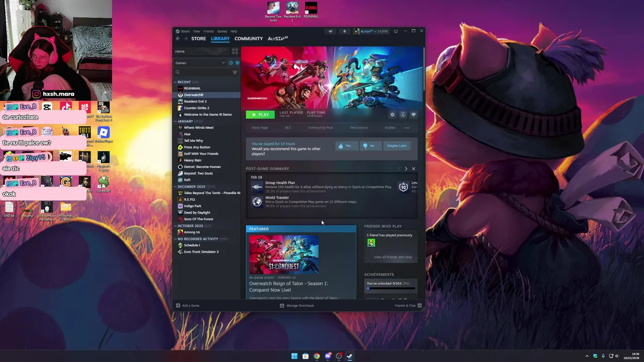Open the View menu

click(x=197, y=31)
